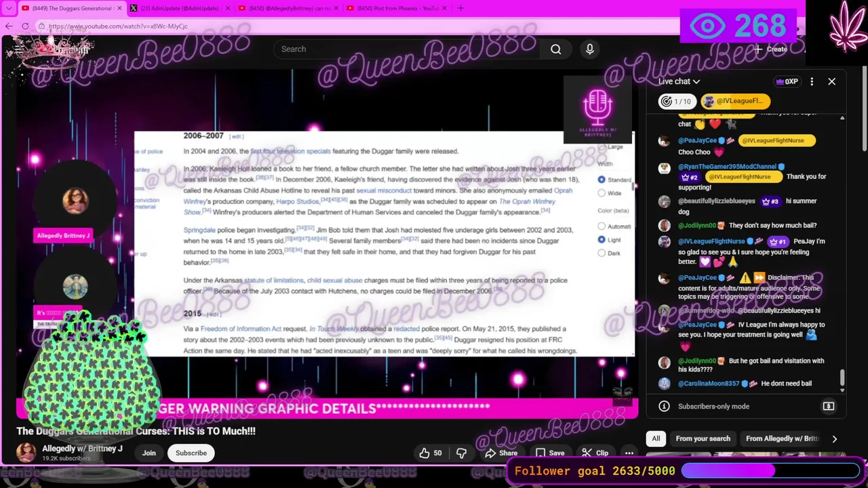Open the Allegedly w/ Brittney J channel name

pos(82,449)
